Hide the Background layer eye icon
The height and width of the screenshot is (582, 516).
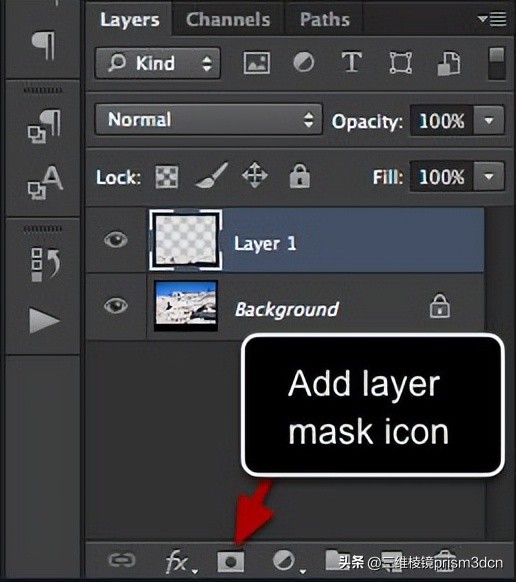(115, 306)
